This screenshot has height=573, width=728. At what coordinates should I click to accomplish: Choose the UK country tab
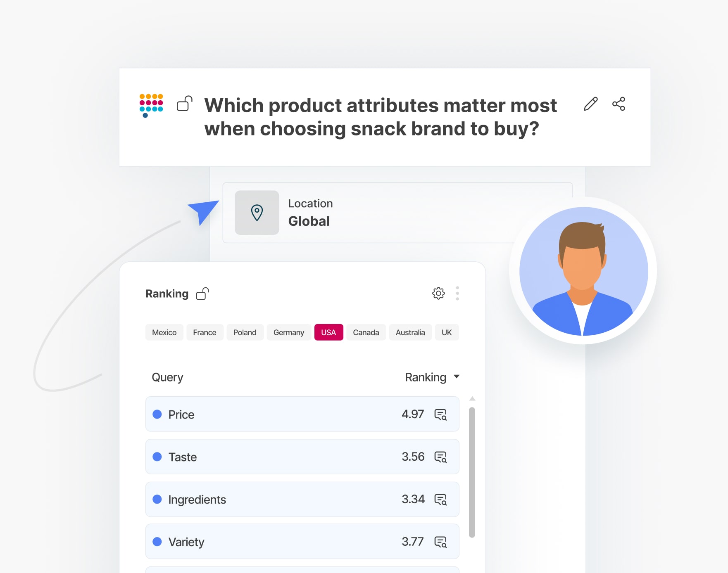point(446,332)
